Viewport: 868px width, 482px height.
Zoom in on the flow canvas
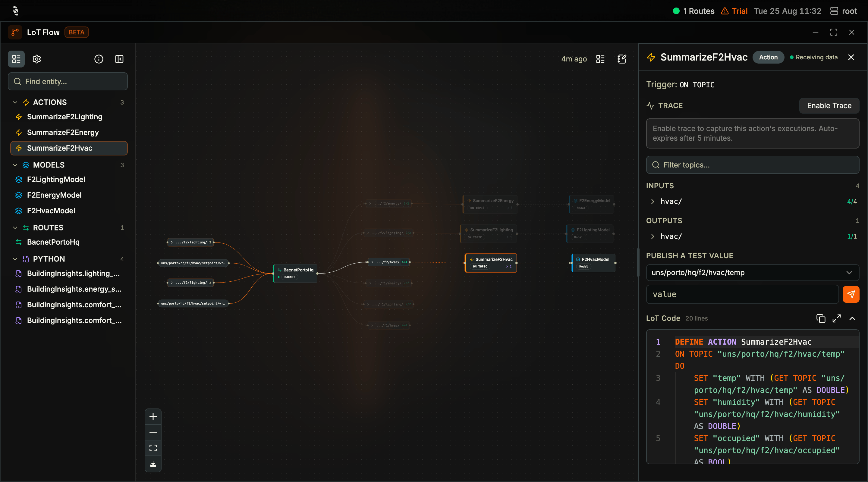153,417
